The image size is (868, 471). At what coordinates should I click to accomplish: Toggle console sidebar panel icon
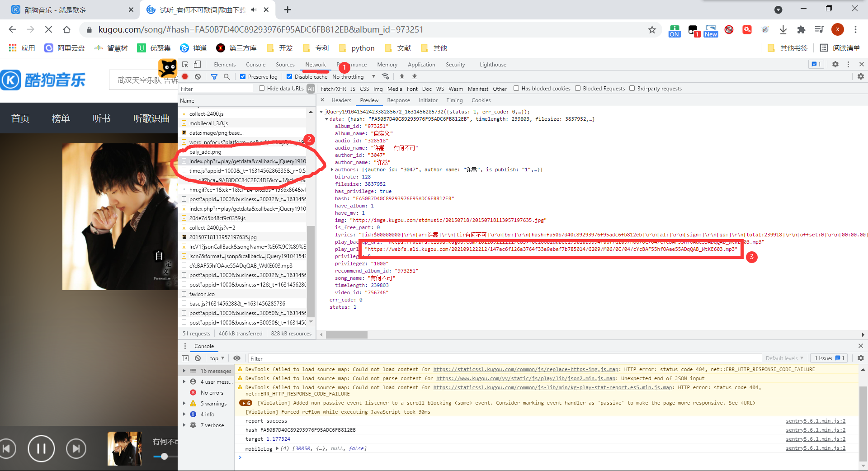(185, 358)
